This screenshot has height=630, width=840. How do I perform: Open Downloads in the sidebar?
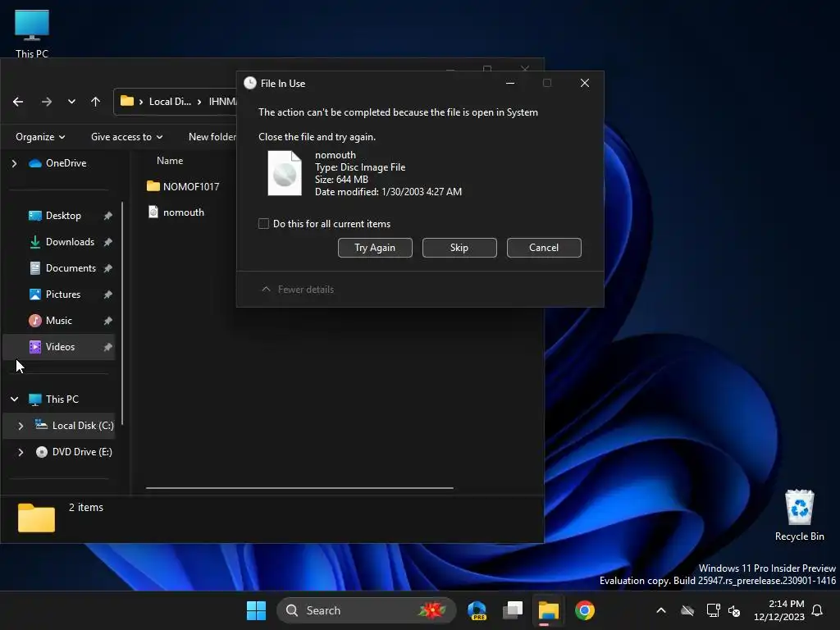70,242
